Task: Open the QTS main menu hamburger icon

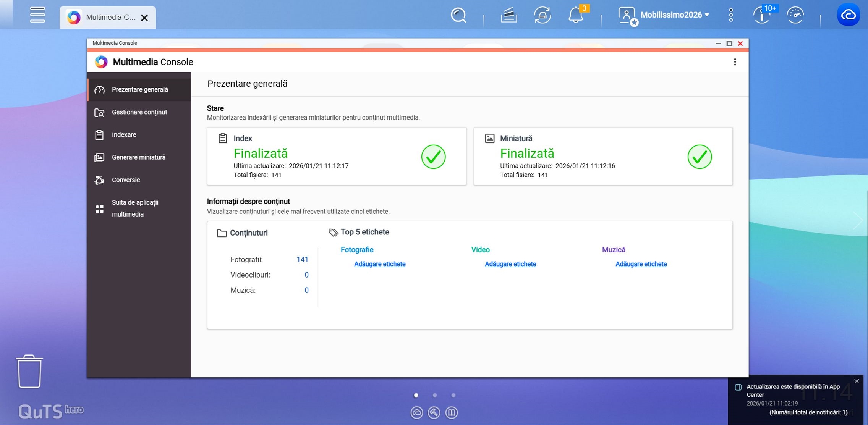Action: pyautogui.click(x=37, y=15)
